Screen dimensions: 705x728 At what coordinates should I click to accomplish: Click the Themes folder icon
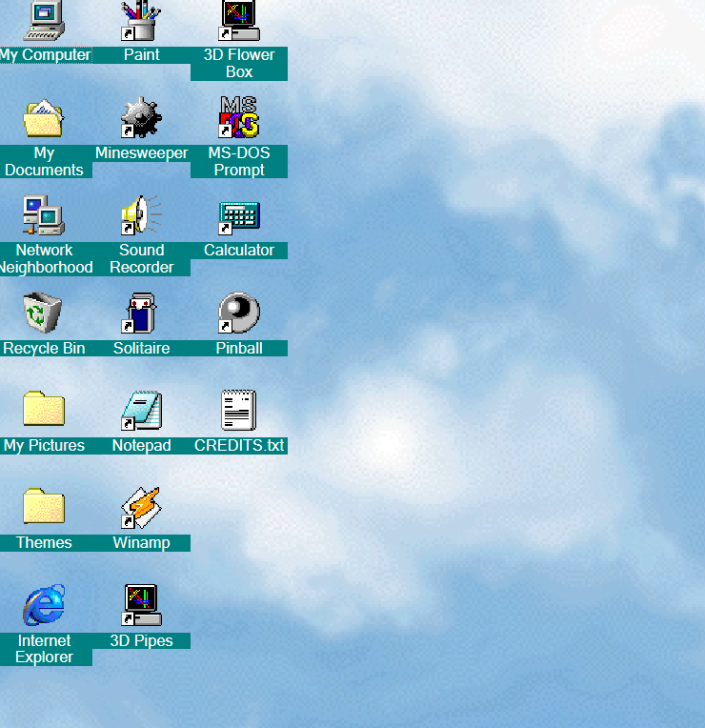click(44, 507)
